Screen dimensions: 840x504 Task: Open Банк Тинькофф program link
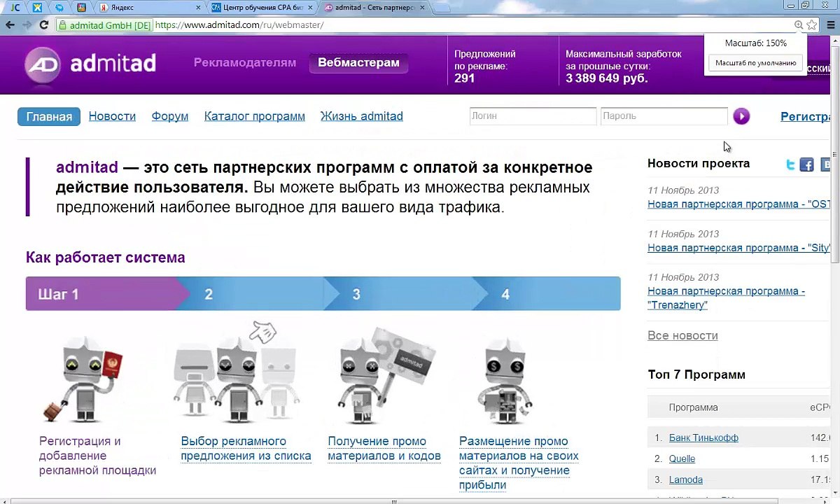(x=703, y=437)
